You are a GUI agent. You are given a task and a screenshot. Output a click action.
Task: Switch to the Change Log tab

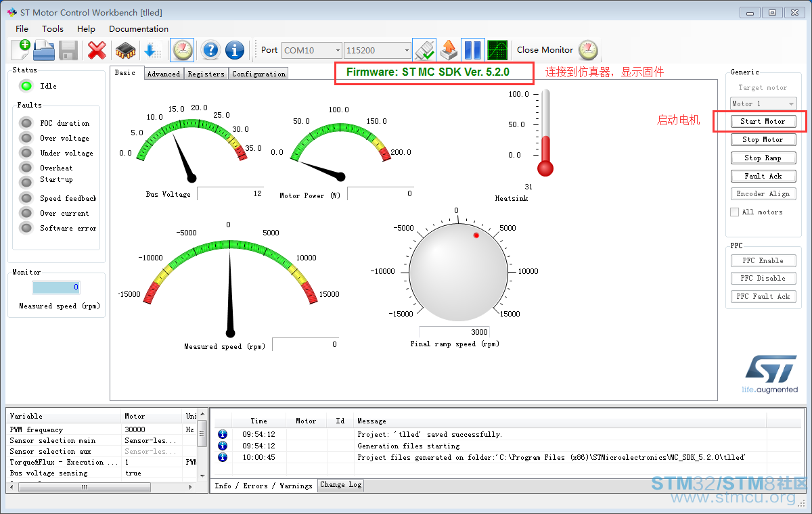point(341,484)
